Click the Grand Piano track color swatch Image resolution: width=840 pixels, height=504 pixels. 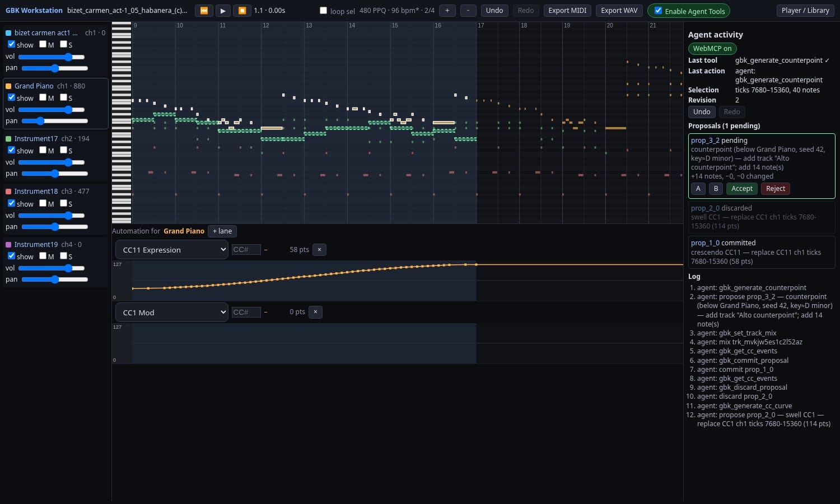pos(8,86)
